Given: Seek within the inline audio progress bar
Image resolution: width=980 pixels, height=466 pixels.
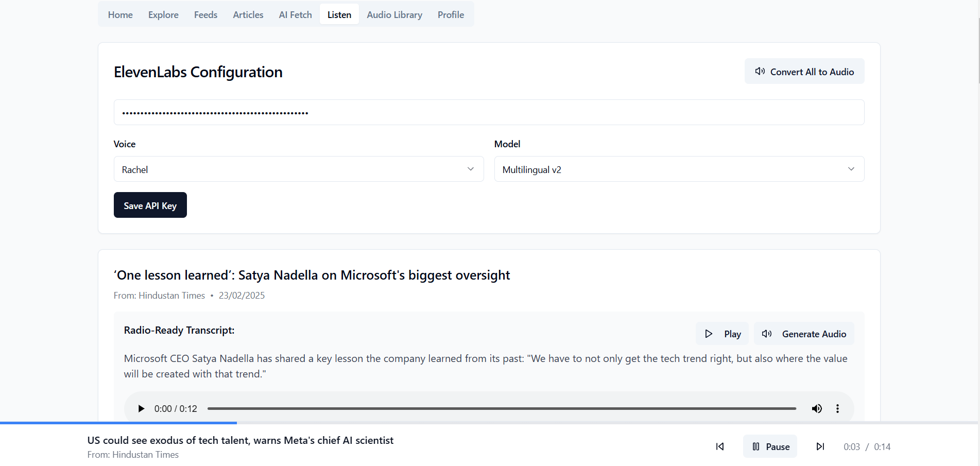Looking at the screenshot, I should (x=502, y=409).
